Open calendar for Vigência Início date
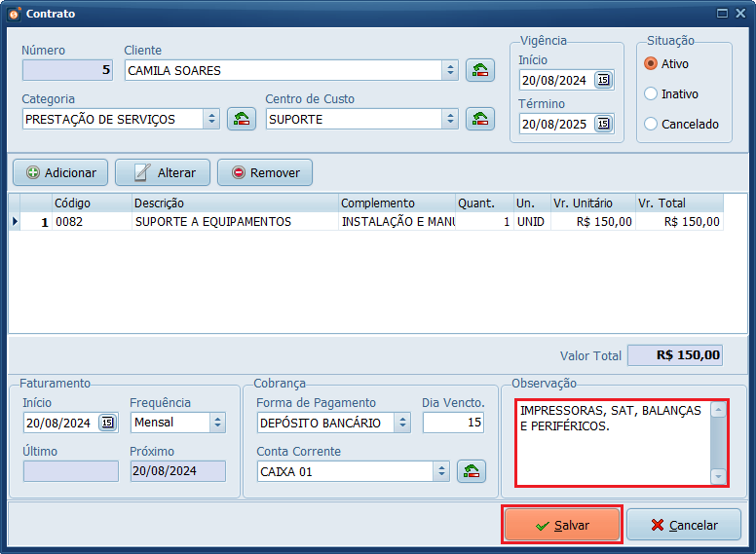 tap(603, 80)
